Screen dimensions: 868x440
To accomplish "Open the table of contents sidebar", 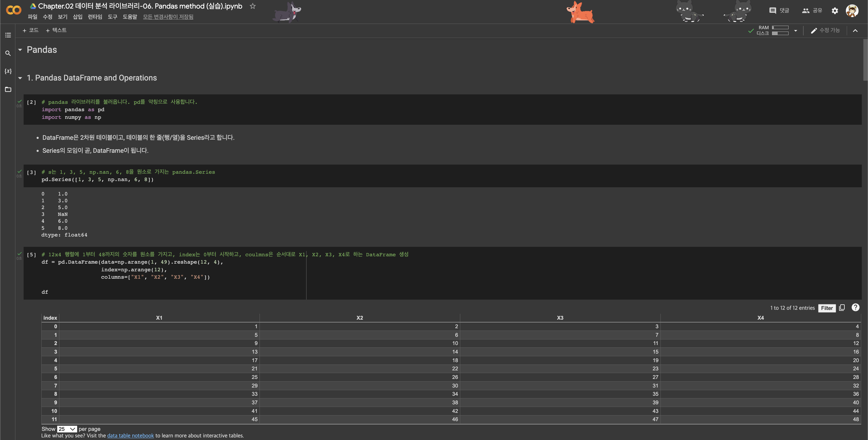I will point(8,35).
